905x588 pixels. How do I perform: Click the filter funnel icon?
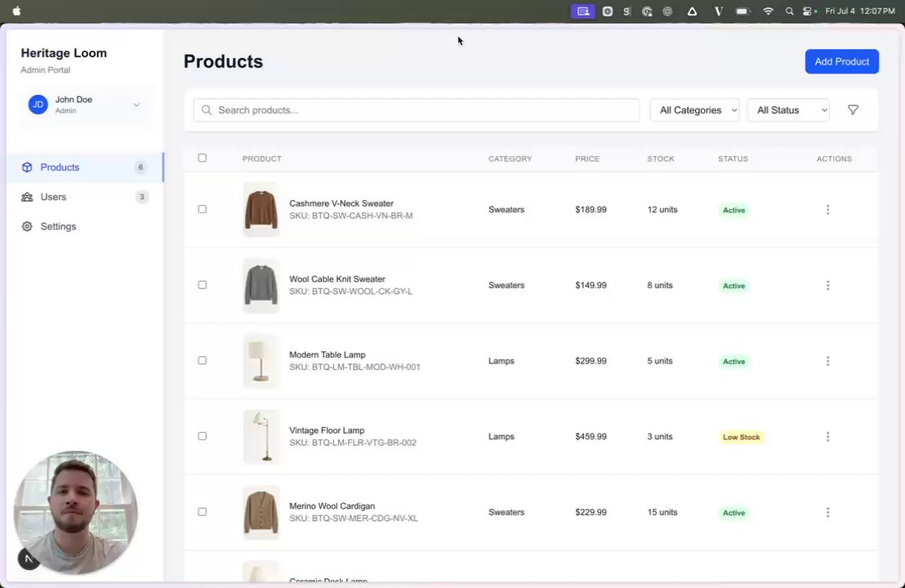[x=853, y=109]
